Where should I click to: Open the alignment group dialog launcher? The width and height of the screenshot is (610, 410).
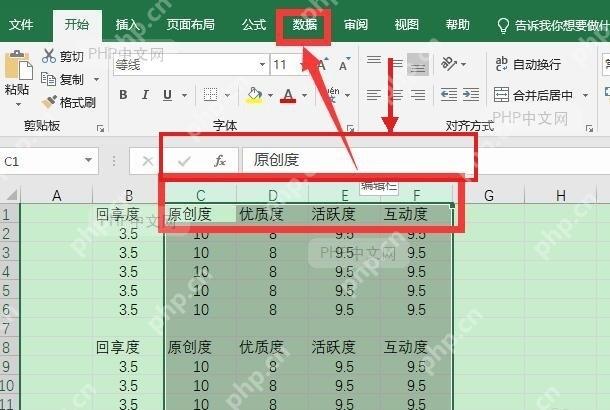pyautogui.click(x=589, y=128)
